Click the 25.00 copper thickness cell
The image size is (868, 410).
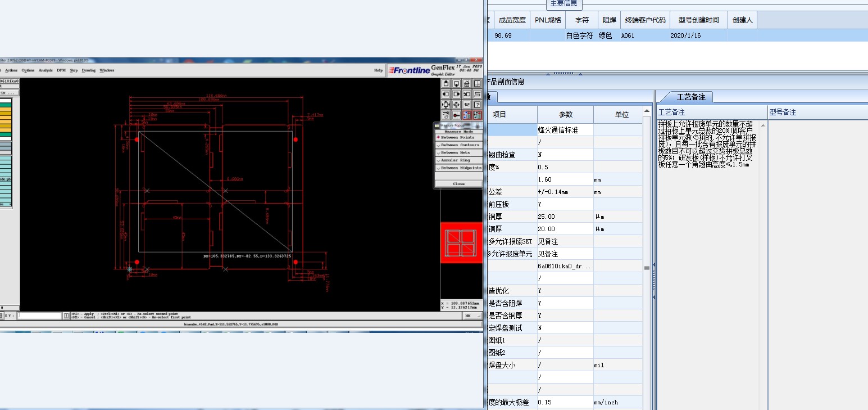click(565, 217)
